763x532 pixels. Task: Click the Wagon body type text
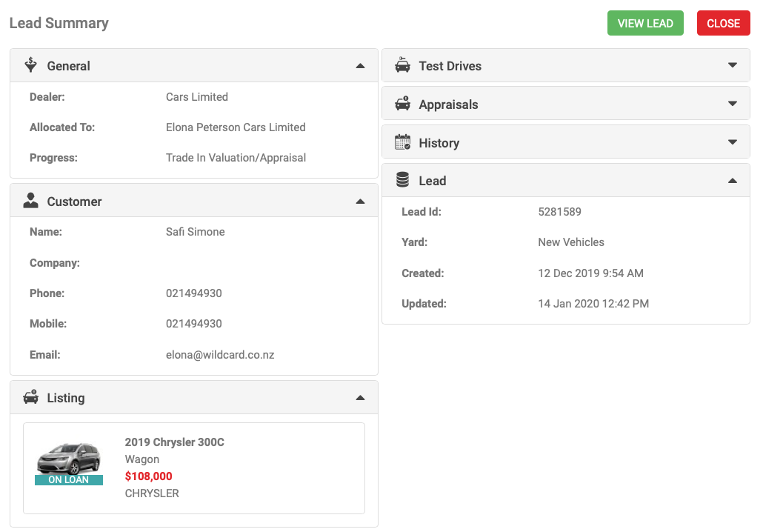[141, 459]
